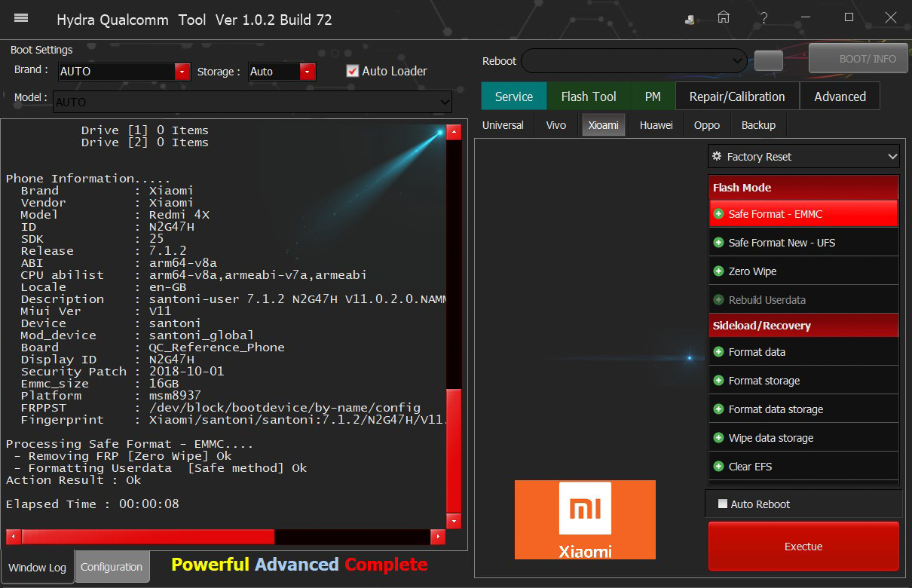Click the log vertical scrollbar thumb
The height and width of the screenshot is (588, 912).
454,450
